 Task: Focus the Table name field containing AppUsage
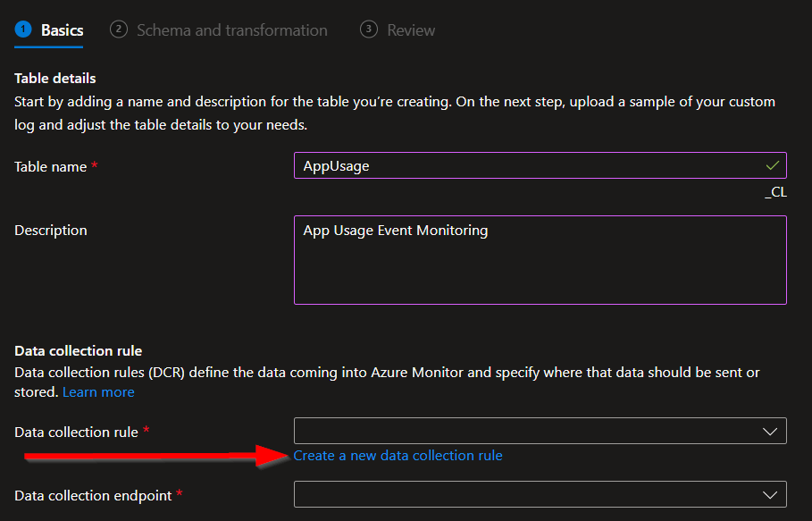527,166
